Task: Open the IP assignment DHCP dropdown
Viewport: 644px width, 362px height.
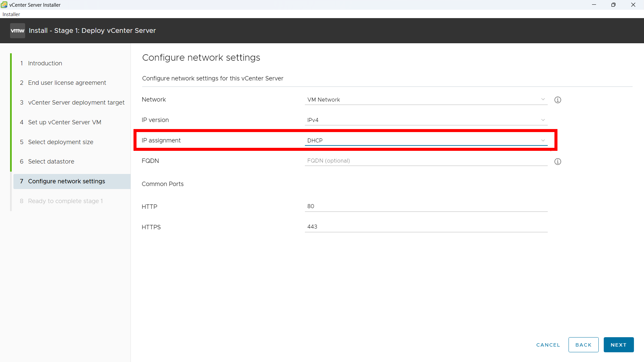Action: click(x=426, y=140)
